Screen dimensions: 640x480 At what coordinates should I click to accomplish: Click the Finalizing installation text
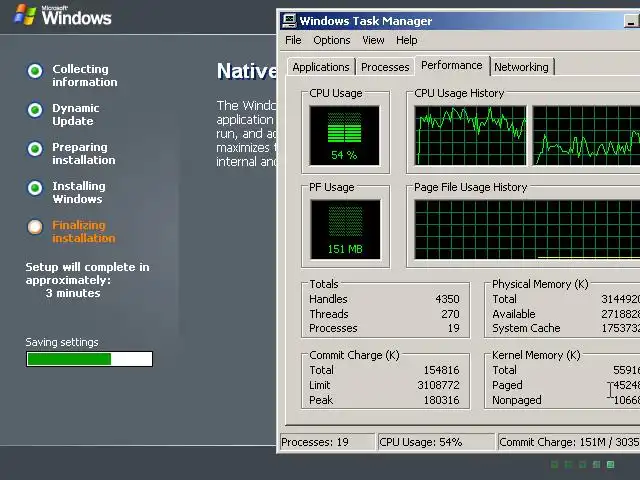tap(84, 231)
